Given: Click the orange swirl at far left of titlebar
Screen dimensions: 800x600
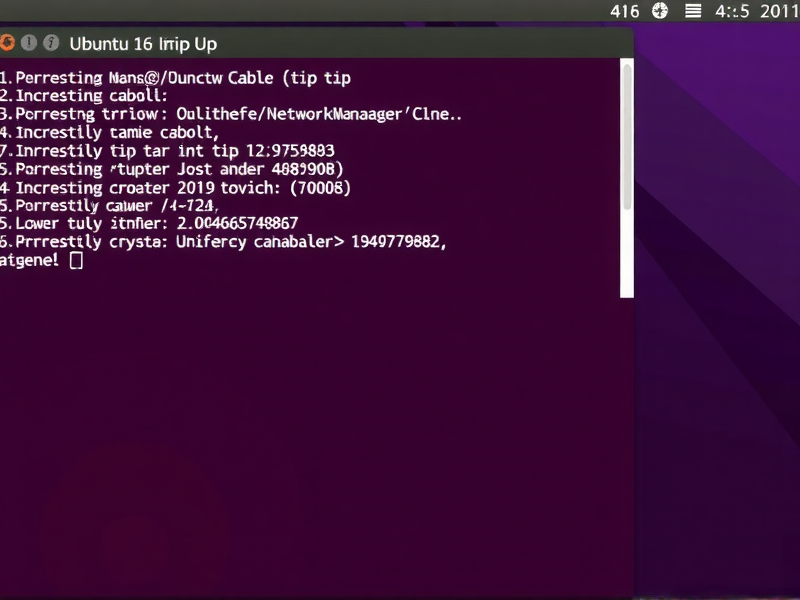Looking at the screenshot, I should pyautogui.click(x=9, y=44).
